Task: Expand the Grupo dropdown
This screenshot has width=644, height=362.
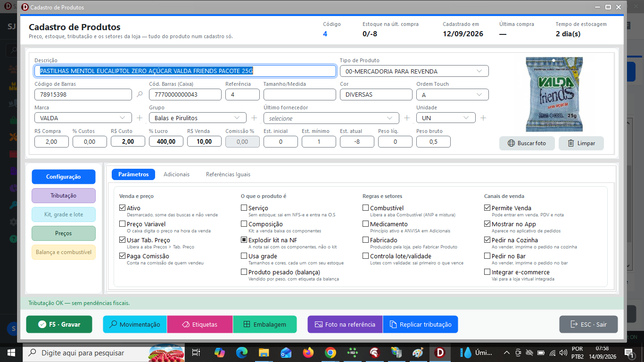Action: [x=198, y=118]
